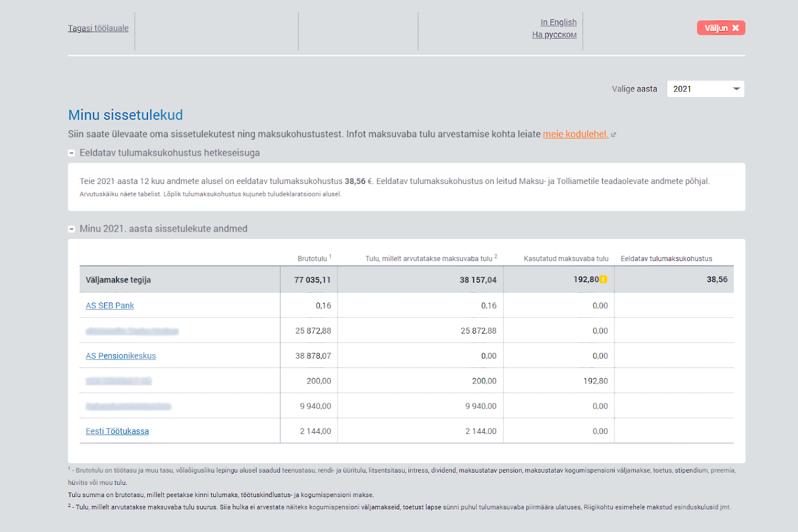
Task: Click the 'Väljamakse tegija' column header
Action: click(x=118, y=280)
